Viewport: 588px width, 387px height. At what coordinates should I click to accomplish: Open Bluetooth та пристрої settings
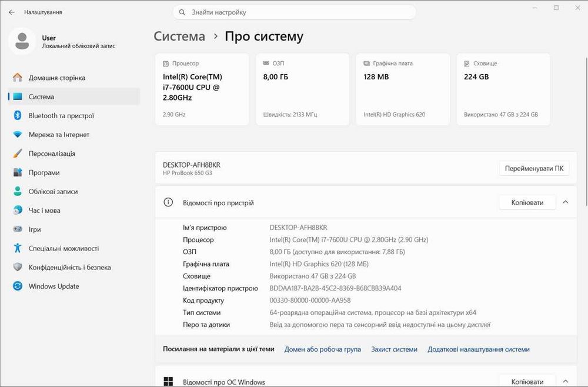pyautogui.click(x=74, y=115)
